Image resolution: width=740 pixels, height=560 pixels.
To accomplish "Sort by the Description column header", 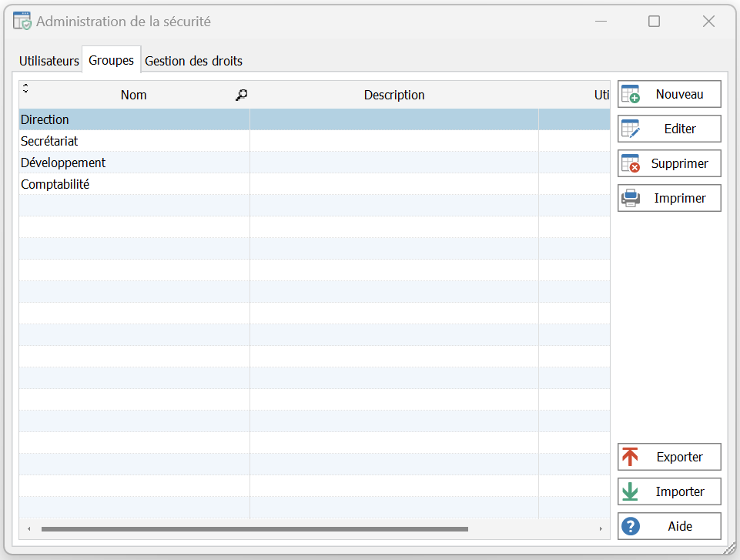I will 393,95.
